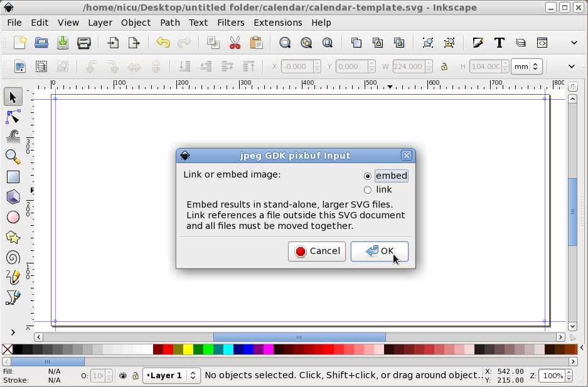Expand the commands bar overflow chevron
588x387 pixels.
click(574, 43)
